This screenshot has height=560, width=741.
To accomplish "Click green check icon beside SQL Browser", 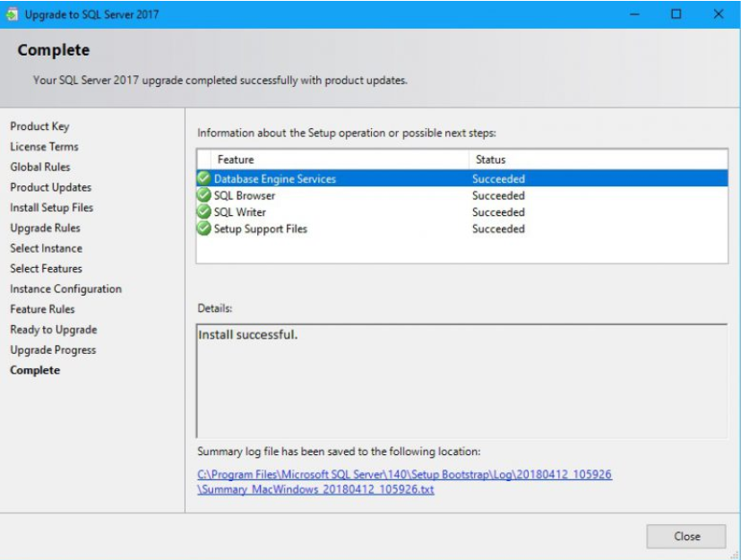I will tap(203, 194).
